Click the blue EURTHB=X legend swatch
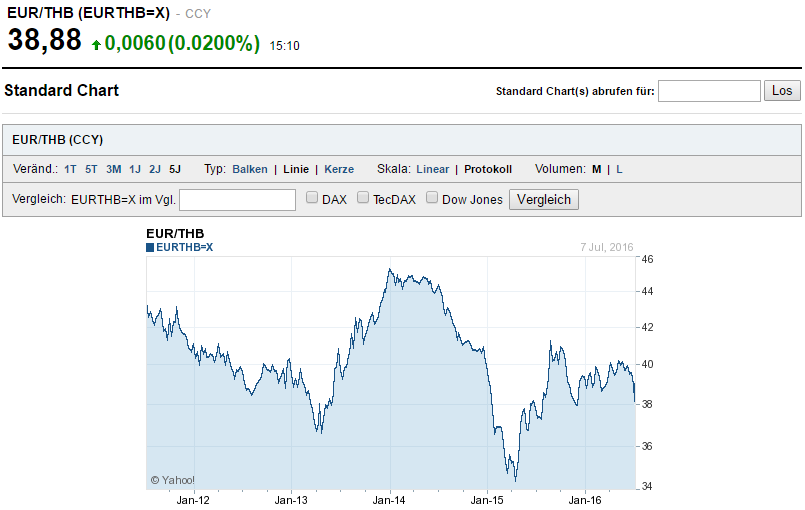The image size is (805, 510). pos(150,247)
